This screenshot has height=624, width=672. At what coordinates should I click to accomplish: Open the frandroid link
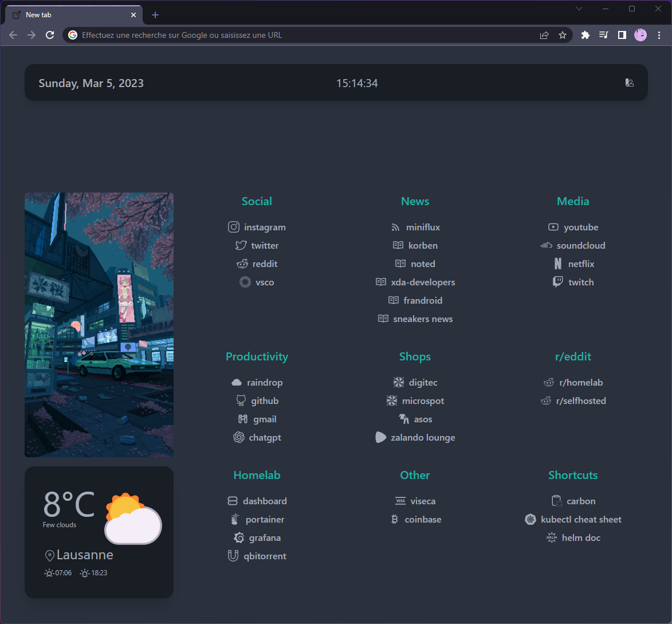coord(415,300)
